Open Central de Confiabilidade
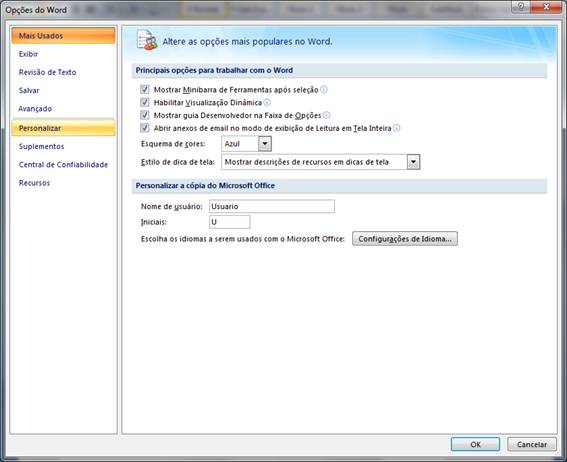The image size is (567, 462). [x=63, y=164]
